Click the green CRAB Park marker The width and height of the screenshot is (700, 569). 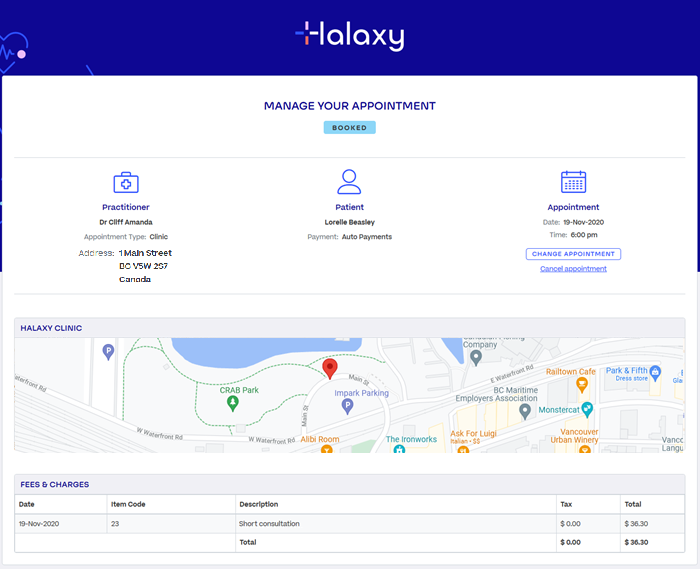click(x=232, y=403)
